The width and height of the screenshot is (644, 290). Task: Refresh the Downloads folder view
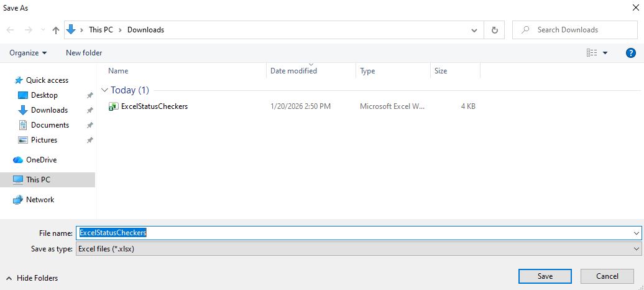click(495, 30)
